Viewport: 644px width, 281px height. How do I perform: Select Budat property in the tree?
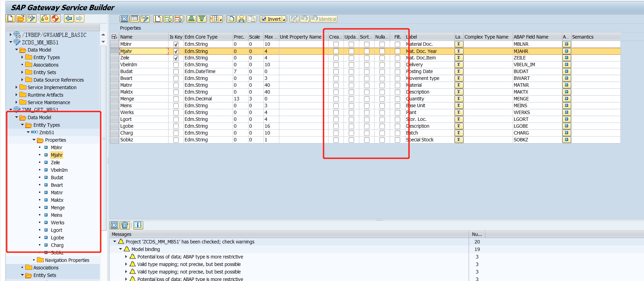point(57,178)
